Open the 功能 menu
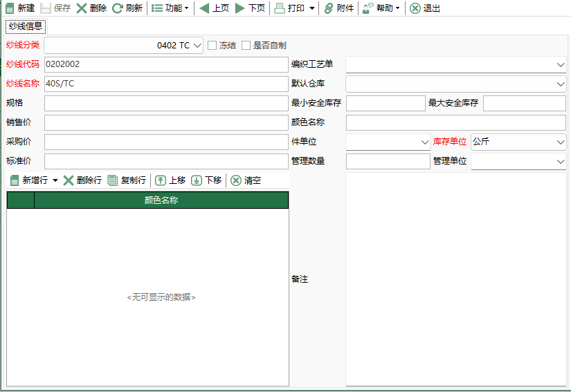 tap(170, 8)
